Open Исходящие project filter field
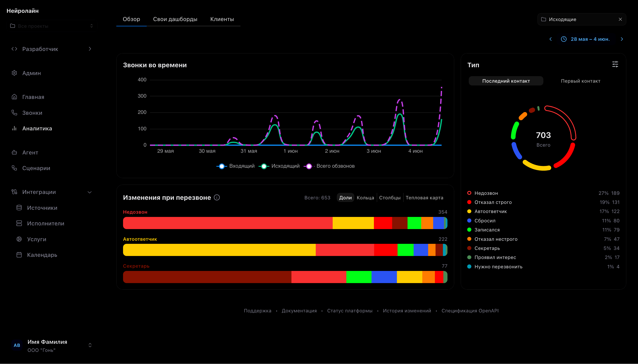638x364 pixels. tap(582, 19)
